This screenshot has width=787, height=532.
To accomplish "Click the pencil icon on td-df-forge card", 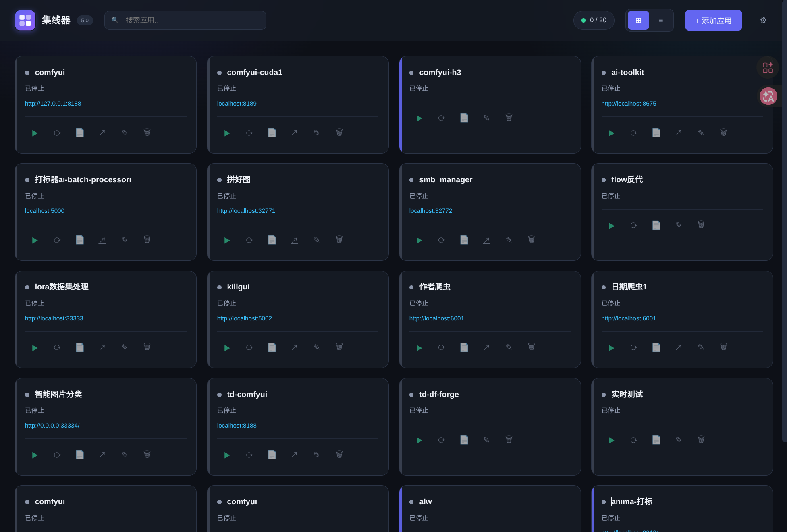I will click(x=486, y=440).
